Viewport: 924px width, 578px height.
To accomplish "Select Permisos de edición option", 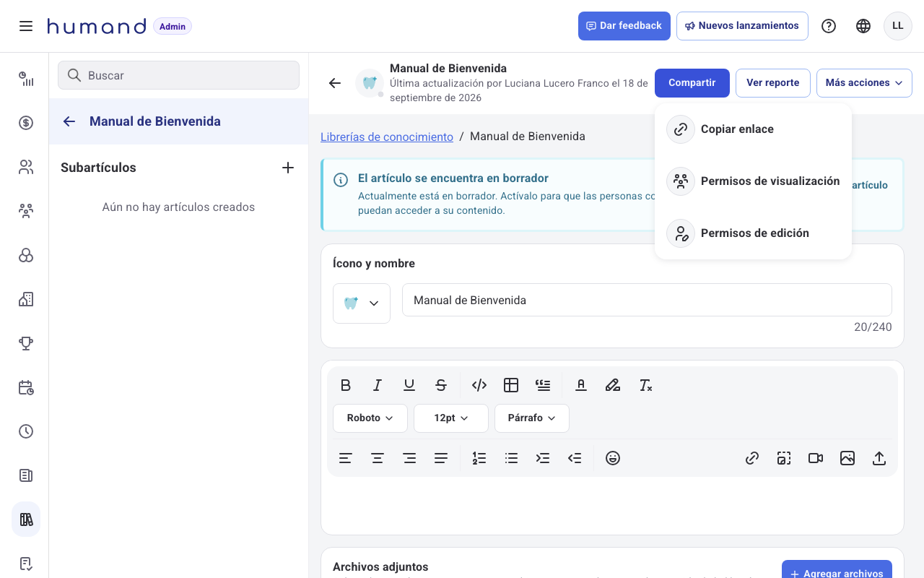I will click(753, 233).
